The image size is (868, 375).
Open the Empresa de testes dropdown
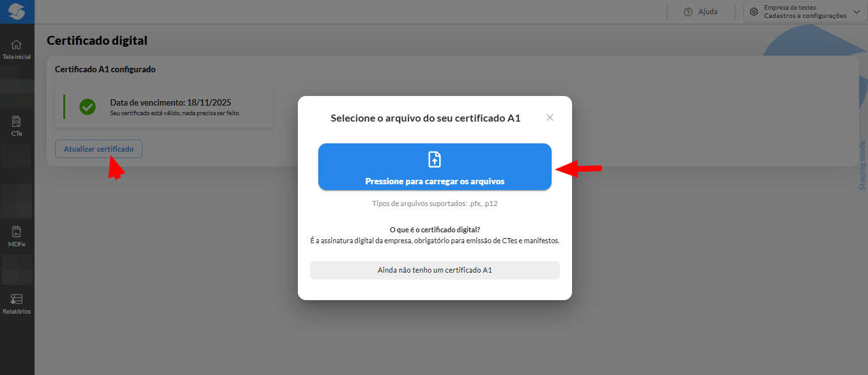[805, 12]
